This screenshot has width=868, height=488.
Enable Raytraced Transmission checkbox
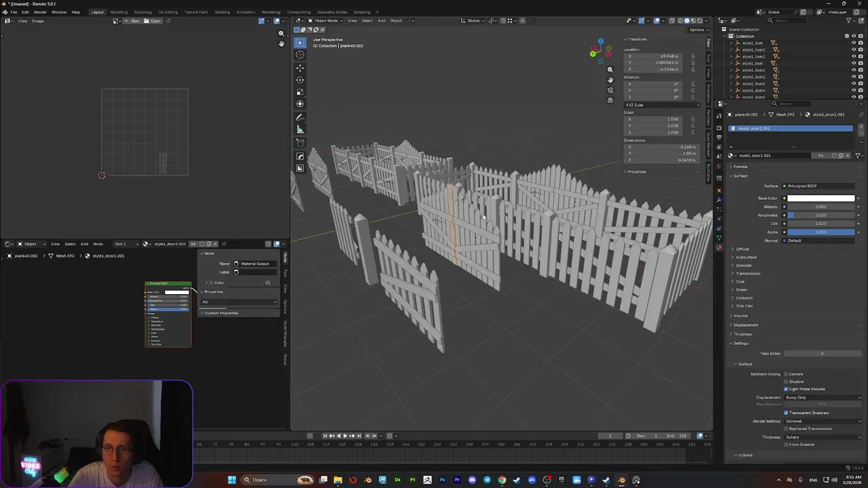pyautogui.click(x=786, y=428)
